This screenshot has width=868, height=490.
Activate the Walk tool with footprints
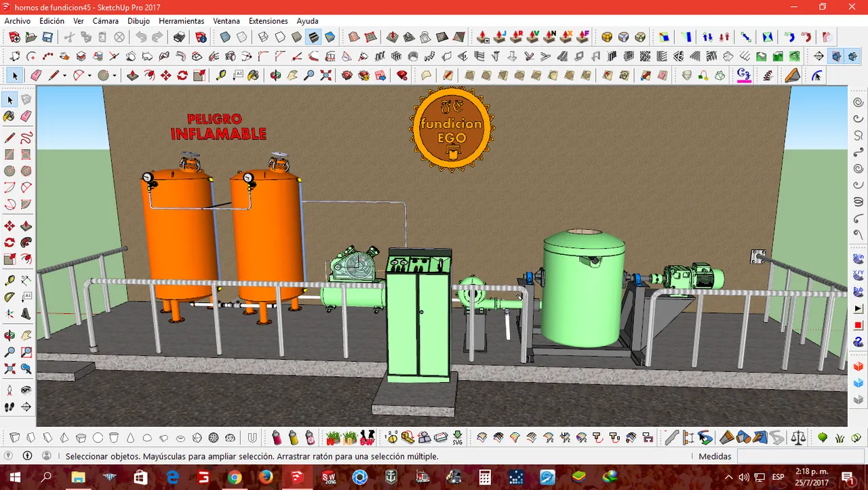(9, 407)
